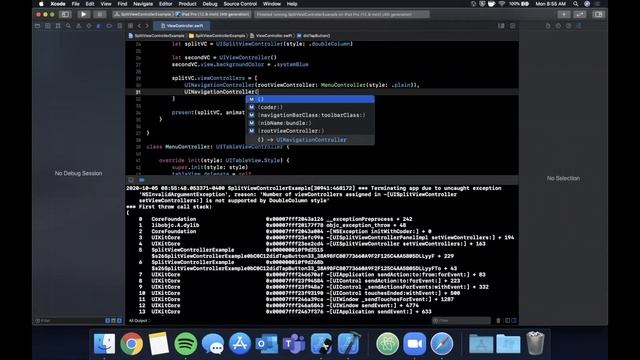Select the SplitViewControllerExample scheme
The width and height of the screenshot is (640, 360).
tap(143, 14)
